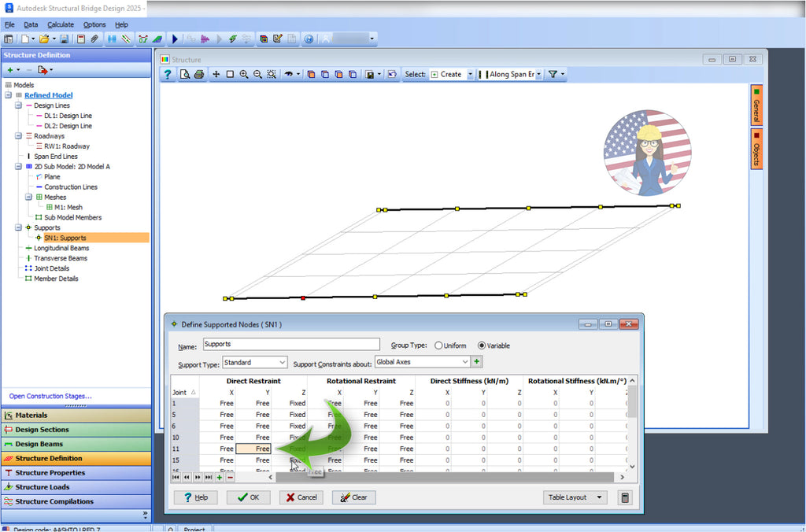The width and height of the screenshot is (806, 532).
Task: Click the Run Analysis arrow icon in main toolbar
Action: [x=176, y=38]
